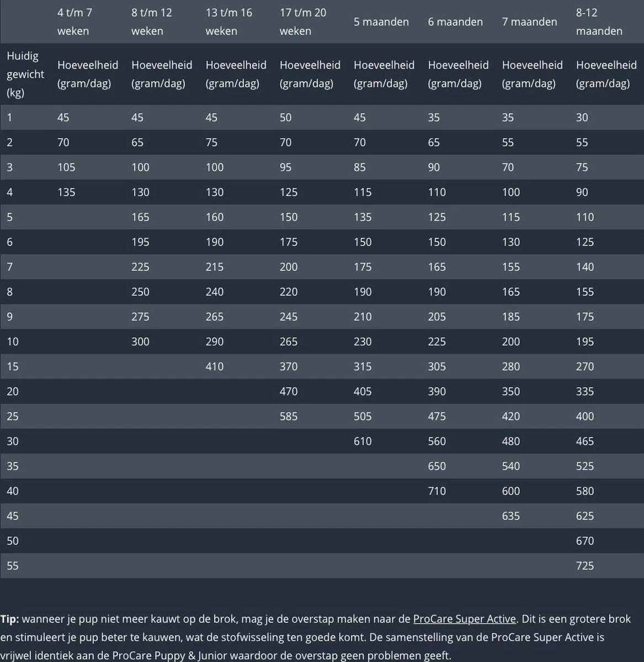The width and height of the screenshot is (644, 662).
Task: Open the ProCare Super Active link
Action: click(464, 618)
